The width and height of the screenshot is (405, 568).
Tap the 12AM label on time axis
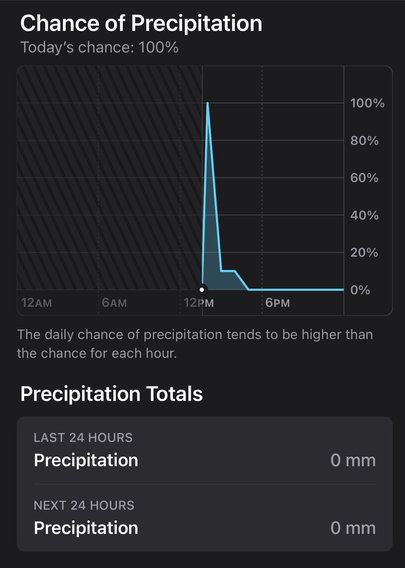click(x=36, y=303)
